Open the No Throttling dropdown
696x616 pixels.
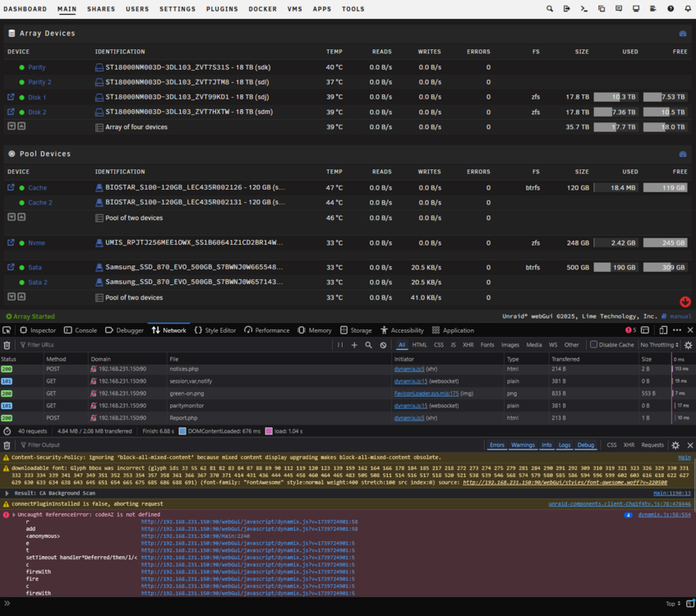tap(659, 345)
